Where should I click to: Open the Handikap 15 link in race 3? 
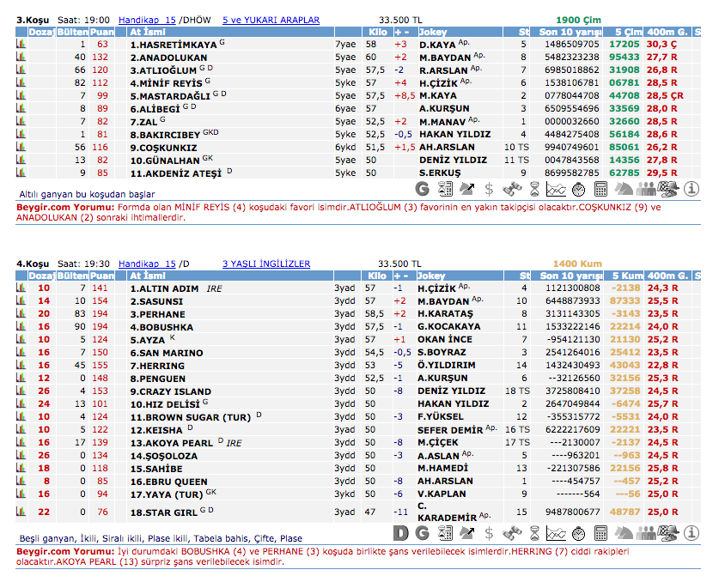(x=146, y=20)
